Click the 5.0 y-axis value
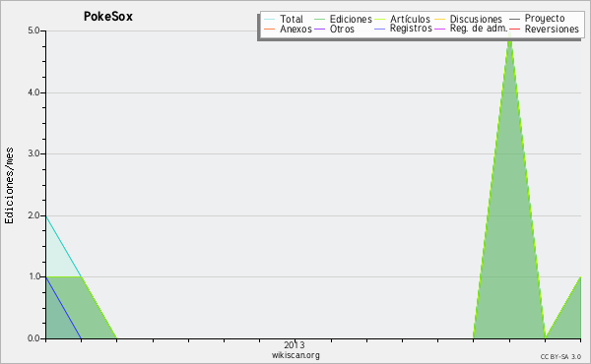Image resolution: width=591 pixels, height=364 pixels. tap(33, 30)
